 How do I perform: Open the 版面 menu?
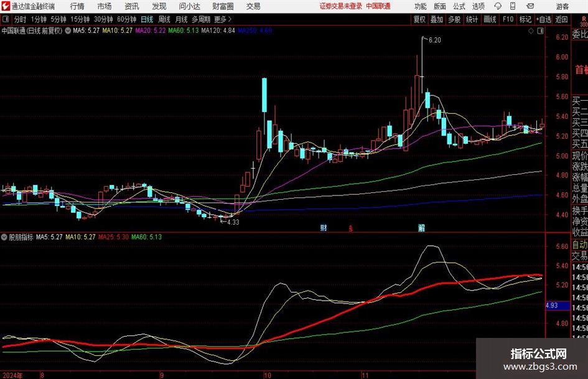pos(439,6)
